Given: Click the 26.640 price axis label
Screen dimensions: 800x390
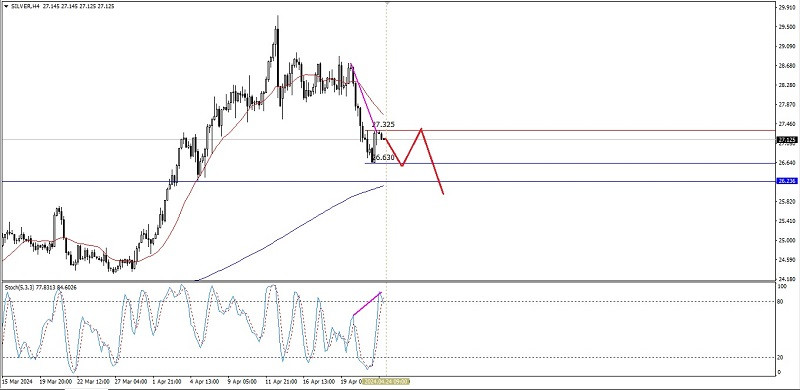Looking at the screenshot, I should [786, 163].
